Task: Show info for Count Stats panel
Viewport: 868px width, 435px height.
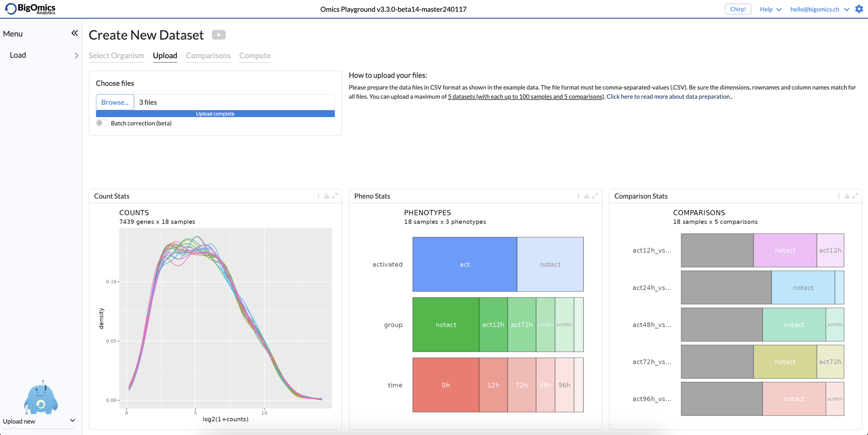Action: [318, 196]
